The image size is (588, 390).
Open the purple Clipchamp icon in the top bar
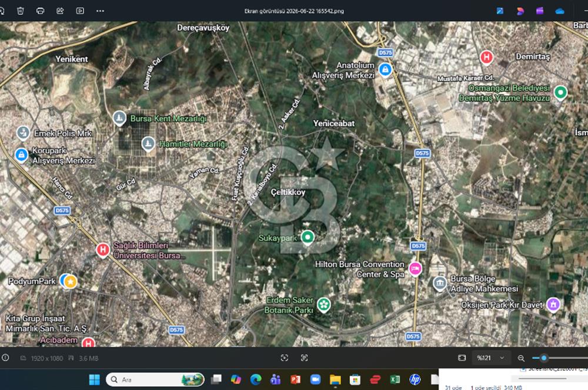click(x=540, y=11)
